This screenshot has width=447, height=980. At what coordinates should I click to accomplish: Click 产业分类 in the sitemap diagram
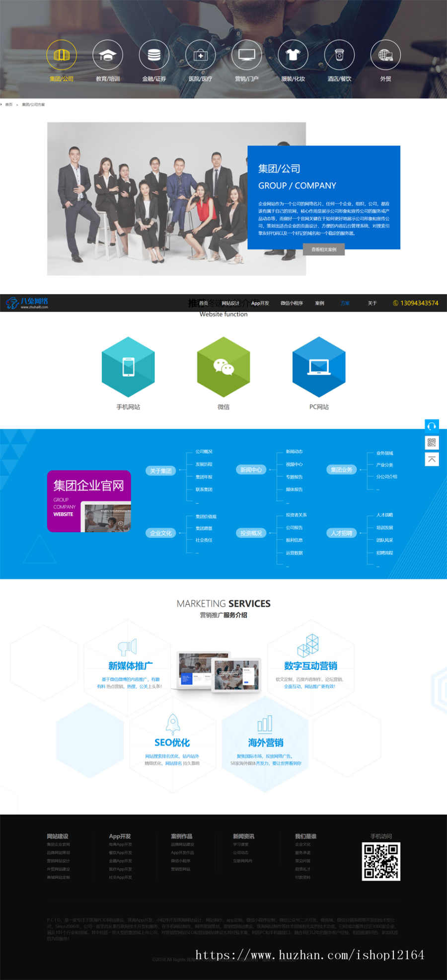(x=384, y=465)
